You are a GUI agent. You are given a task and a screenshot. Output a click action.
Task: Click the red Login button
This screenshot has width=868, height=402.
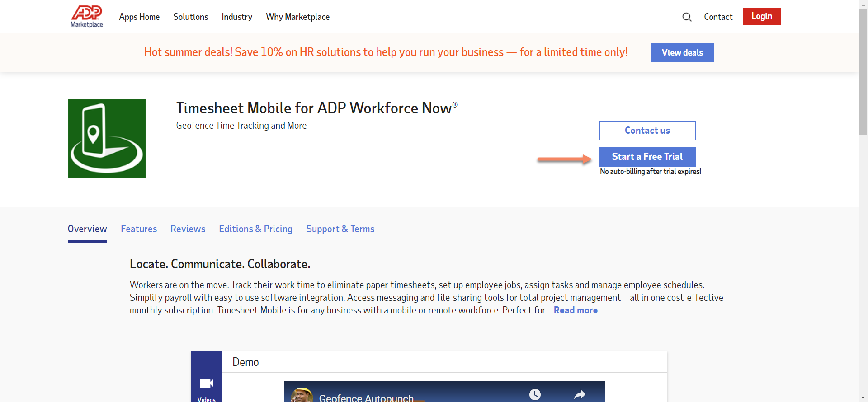point(762,16)
